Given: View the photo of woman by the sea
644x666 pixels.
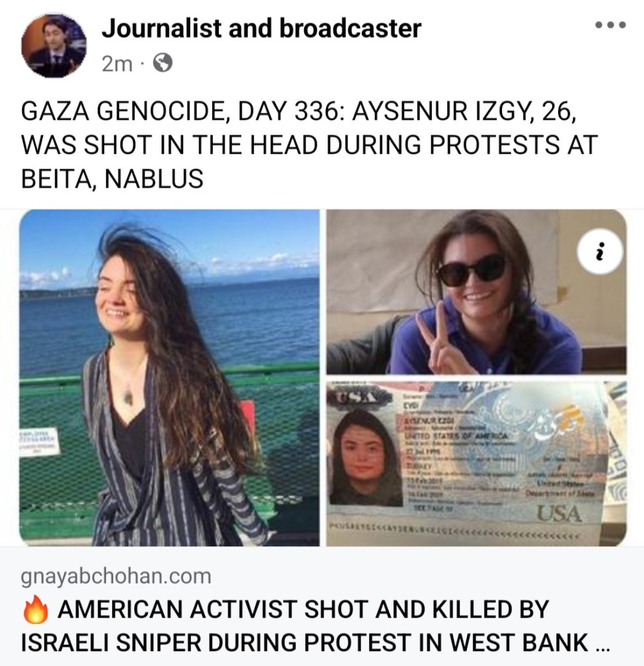Looking at the screenshot, I should [169, 378].
